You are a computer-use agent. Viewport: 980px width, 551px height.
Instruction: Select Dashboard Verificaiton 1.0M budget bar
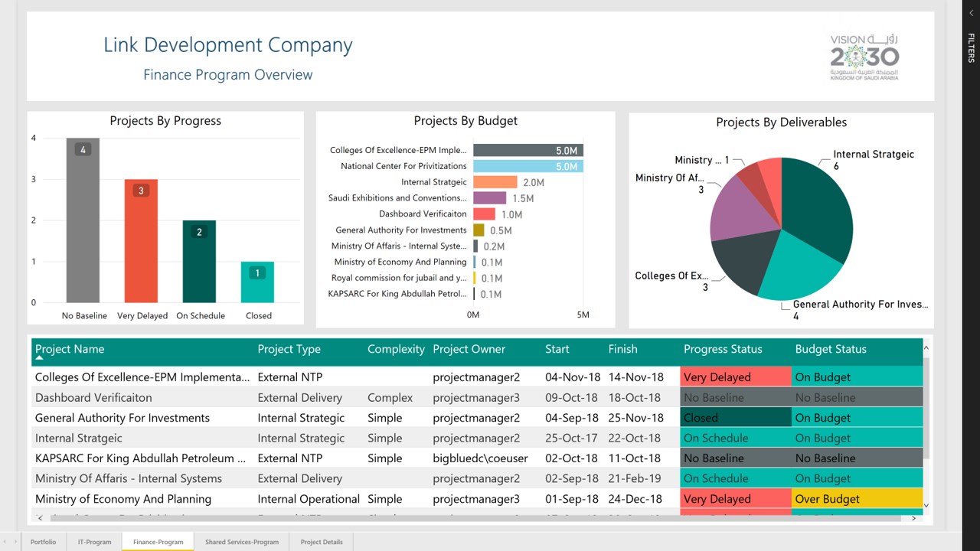click(484, 214)
